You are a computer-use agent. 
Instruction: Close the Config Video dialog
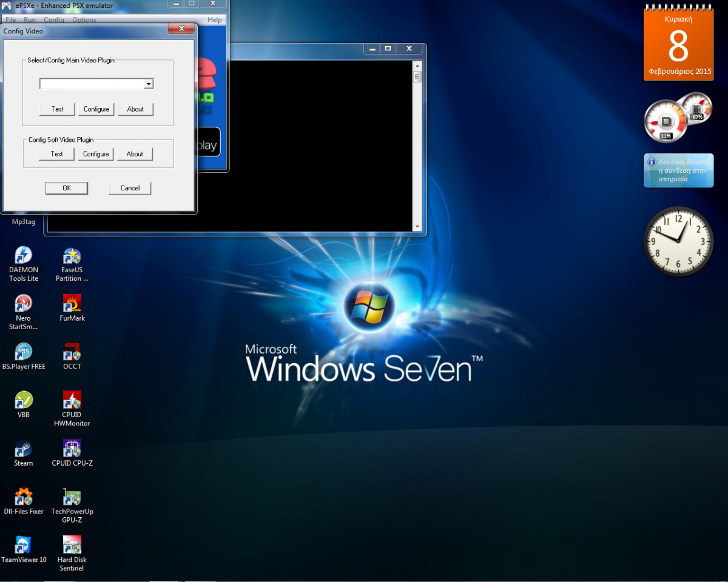point(181,29)
